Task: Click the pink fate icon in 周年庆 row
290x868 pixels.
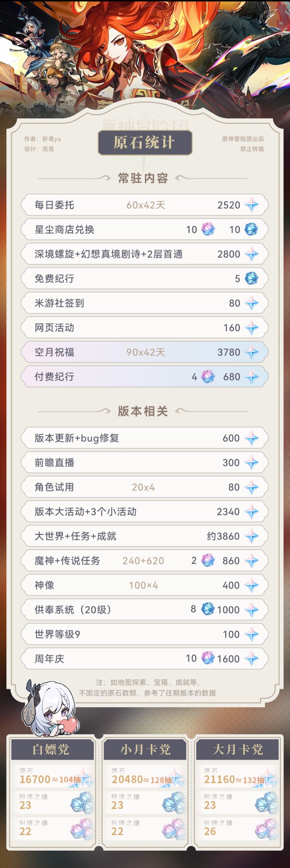Action: pos(208,658)
